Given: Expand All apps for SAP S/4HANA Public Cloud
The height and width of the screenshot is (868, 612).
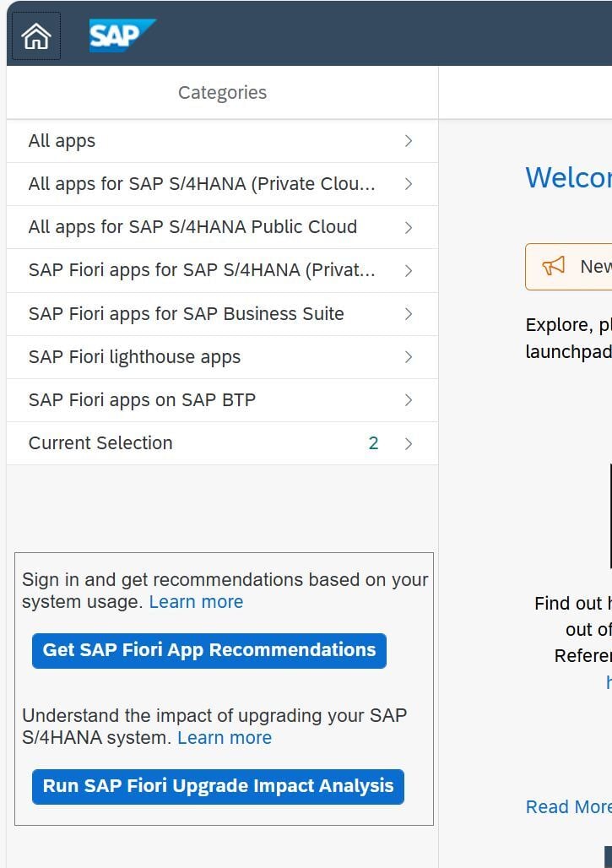Looking at the screenshot, I should point(409,227).
